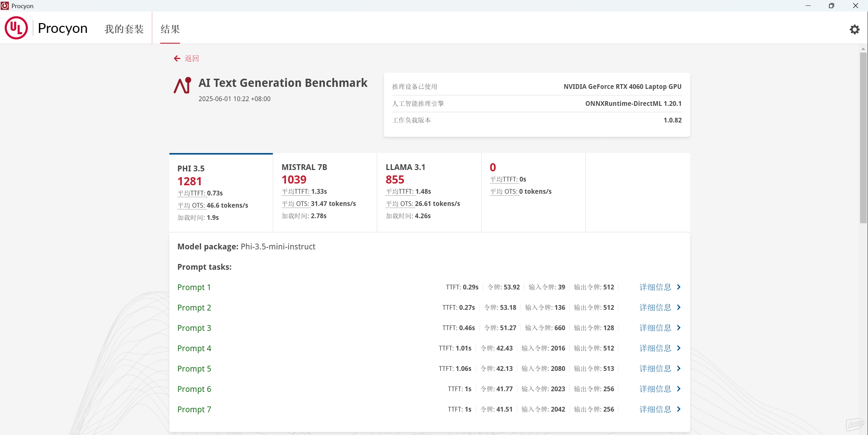This screenshot has width=868, height=435.
Task: Select the tab with score 0
Action: tap(533, 193)
